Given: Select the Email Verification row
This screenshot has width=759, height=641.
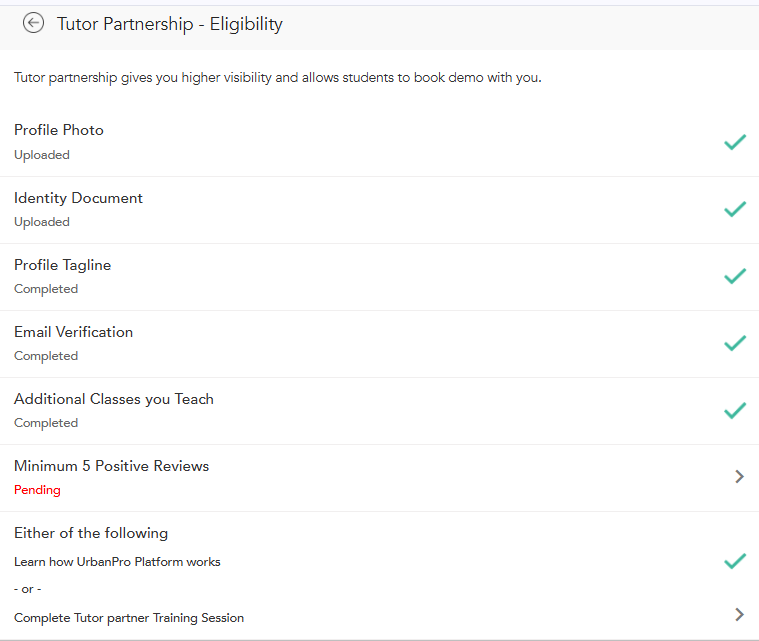Looking at the screenshot, I should point(73,332).
